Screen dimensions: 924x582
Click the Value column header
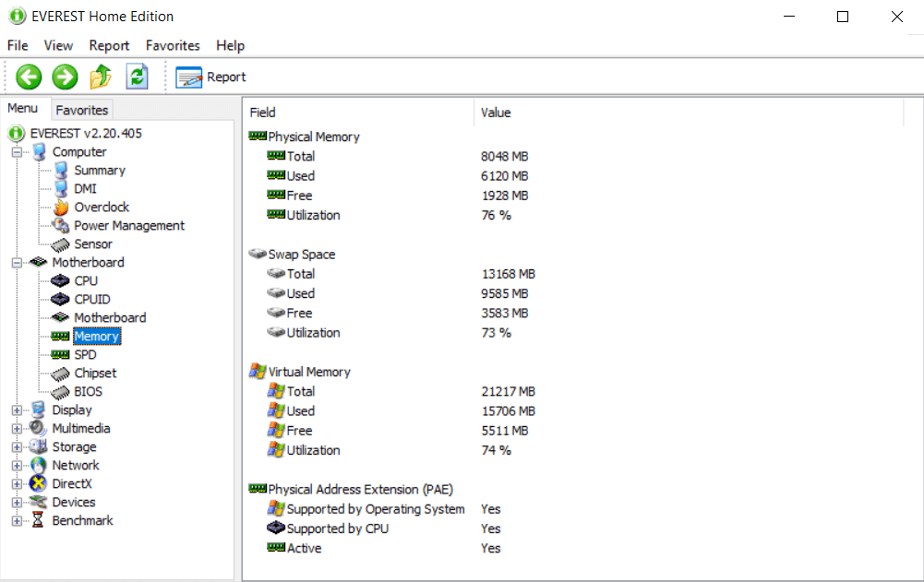pos(496,112)
